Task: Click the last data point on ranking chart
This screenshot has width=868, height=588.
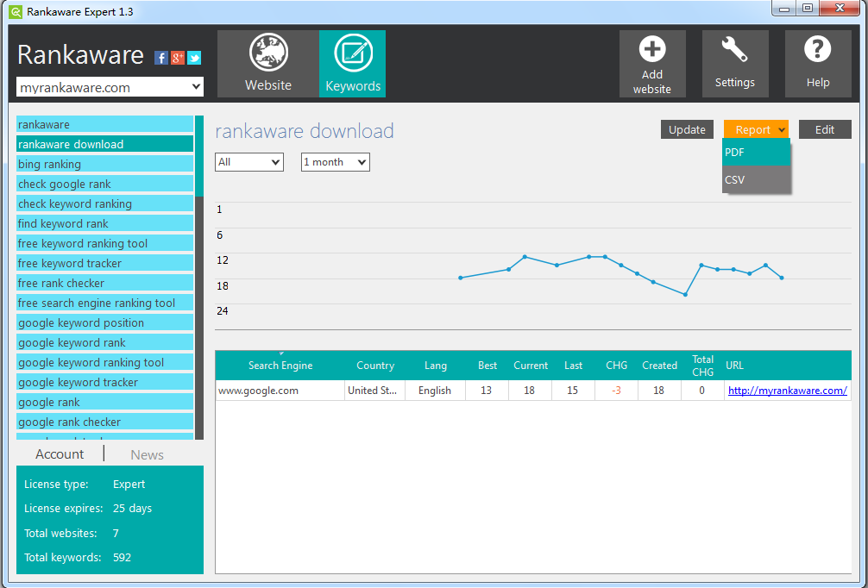Action: 782,278
